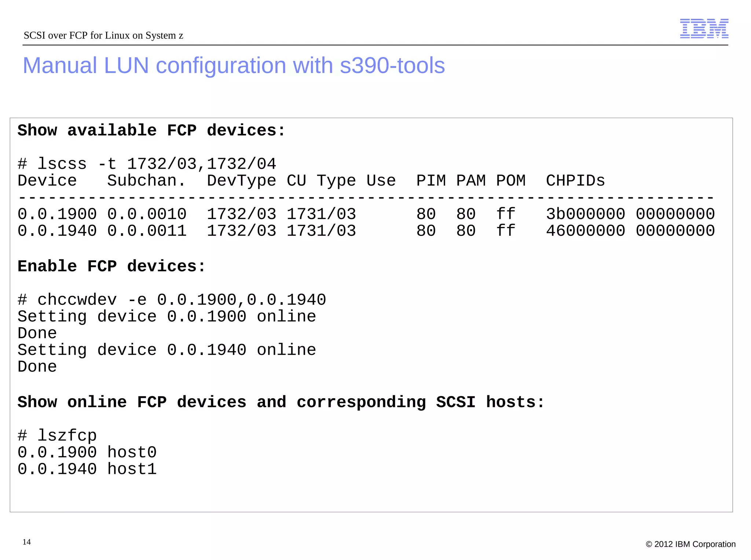Click heading 'Show online FCP devices and corresponding SCSI hosts:'

coord(281,402)
